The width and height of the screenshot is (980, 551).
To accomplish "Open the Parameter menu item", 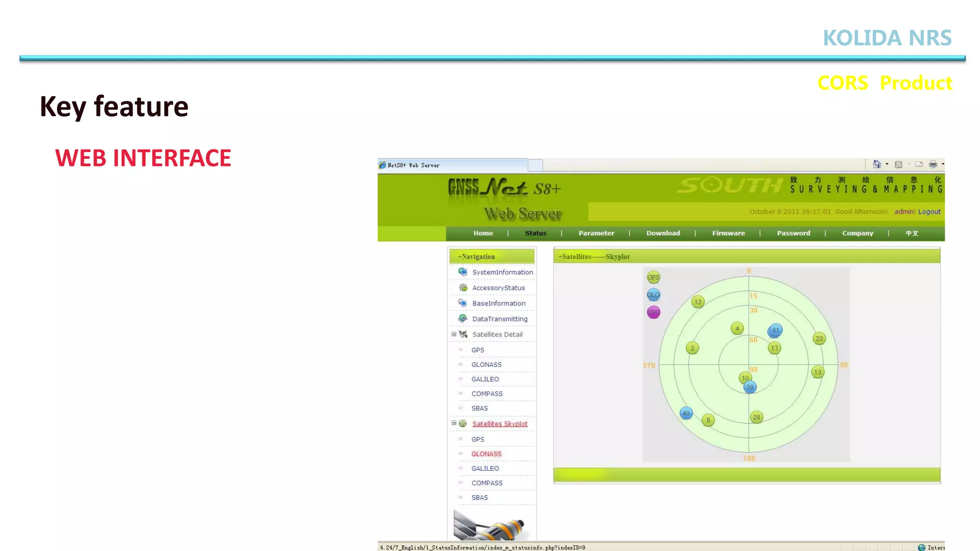I will (596, 233).
